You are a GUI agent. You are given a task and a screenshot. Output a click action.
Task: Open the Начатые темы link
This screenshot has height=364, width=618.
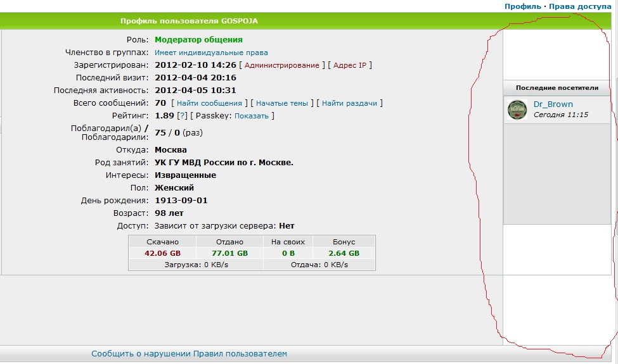[x=282, y=103]
